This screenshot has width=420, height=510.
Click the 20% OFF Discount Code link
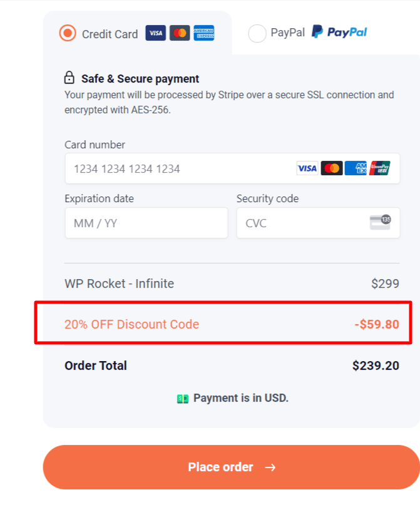pyautogui.click(x=131, y=324)
